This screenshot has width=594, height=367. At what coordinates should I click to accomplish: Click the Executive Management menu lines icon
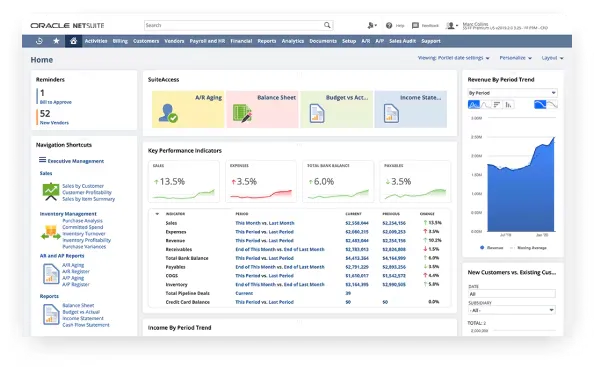point(42,160)
